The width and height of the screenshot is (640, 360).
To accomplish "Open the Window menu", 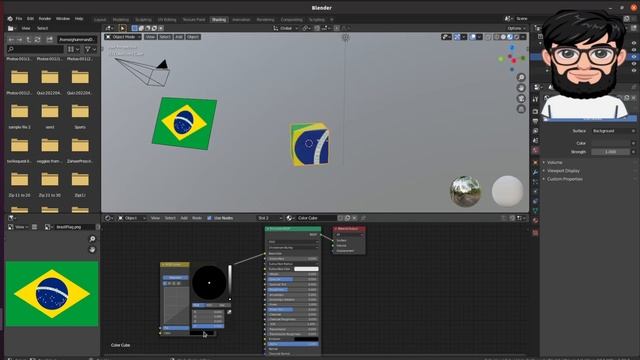I will tap(63, 19).
